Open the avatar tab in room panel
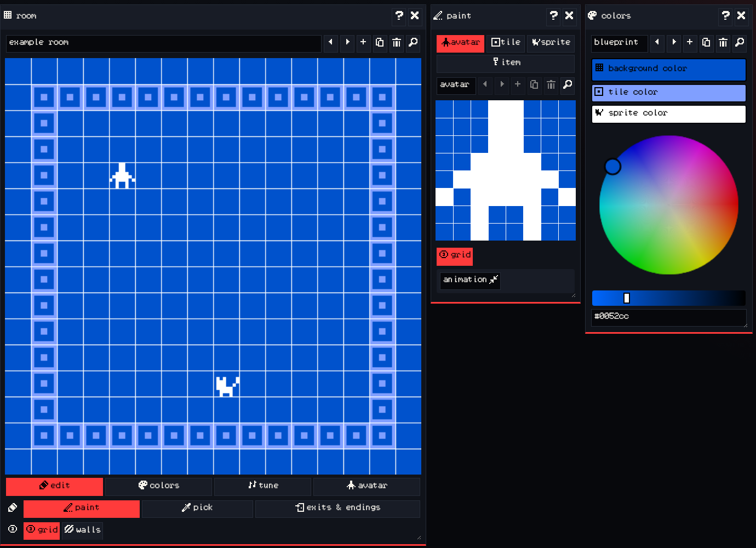 366,487
